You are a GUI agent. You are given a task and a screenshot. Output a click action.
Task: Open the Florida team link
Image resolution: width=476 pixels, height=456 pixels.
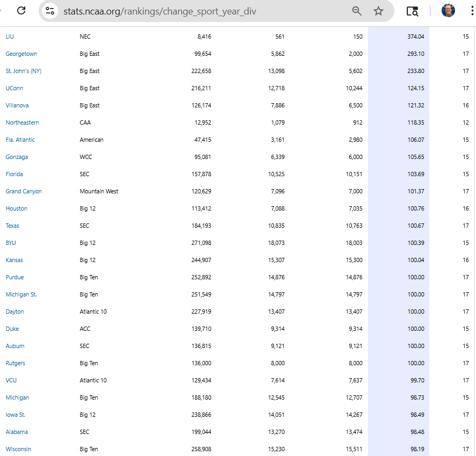click(15, 174)
